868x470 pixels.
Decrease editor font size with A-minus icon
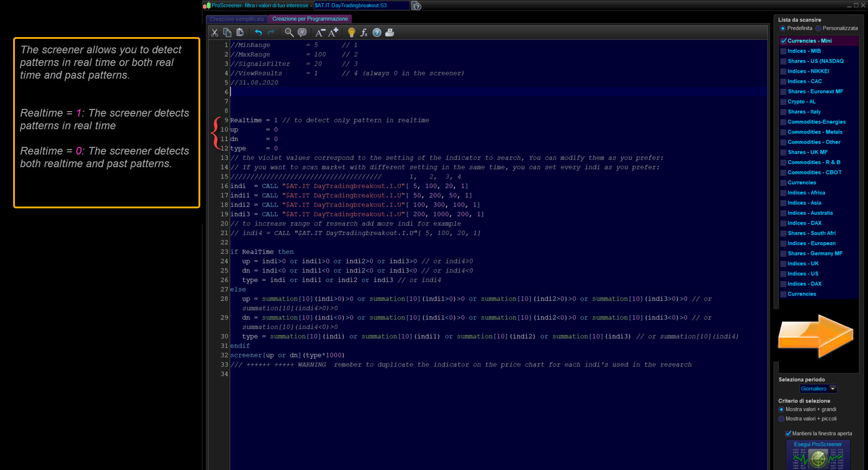click(x=320, y=33)
